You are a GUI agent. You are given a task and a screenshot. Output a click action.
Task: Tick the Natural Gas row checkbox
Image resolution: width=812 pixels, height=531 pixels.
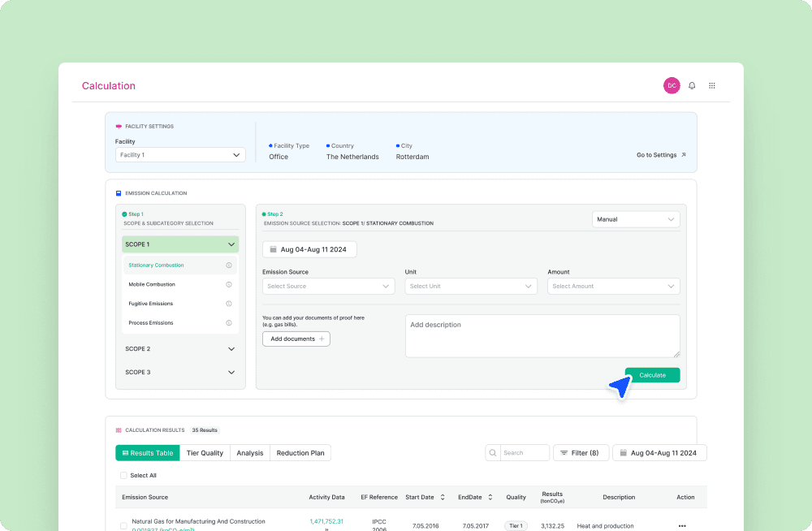coord(123,526)
